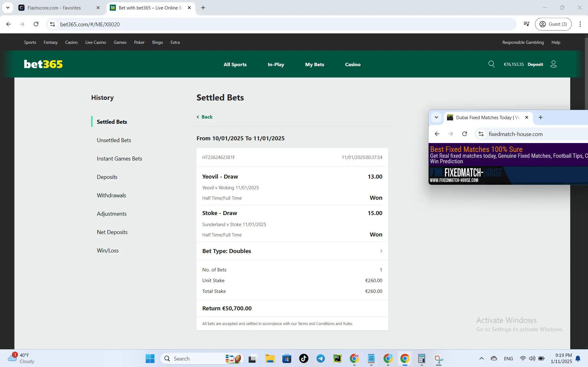
Task: Click the Windows Start button
Action: (150, 358)
